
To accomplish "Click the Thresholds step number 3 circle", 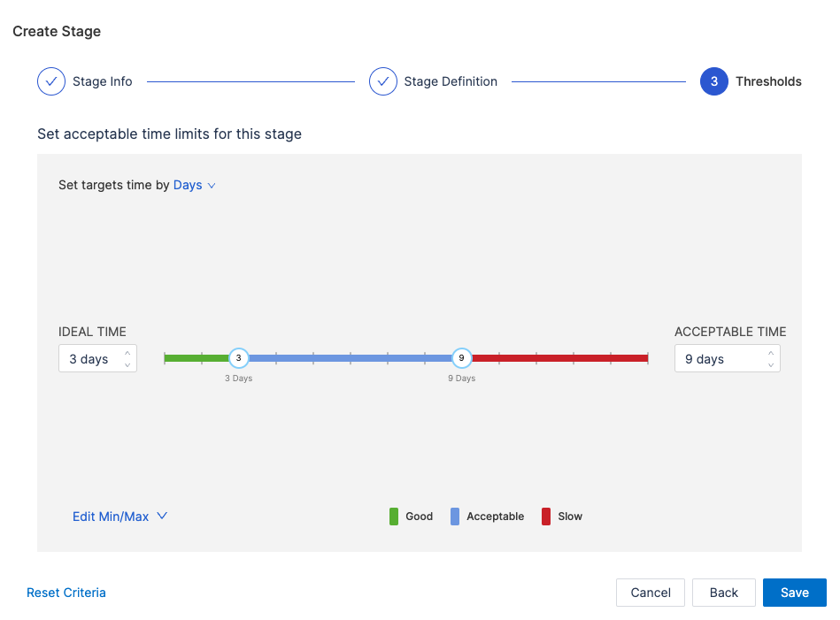I will pyautogui.click(x=713, y=81).
